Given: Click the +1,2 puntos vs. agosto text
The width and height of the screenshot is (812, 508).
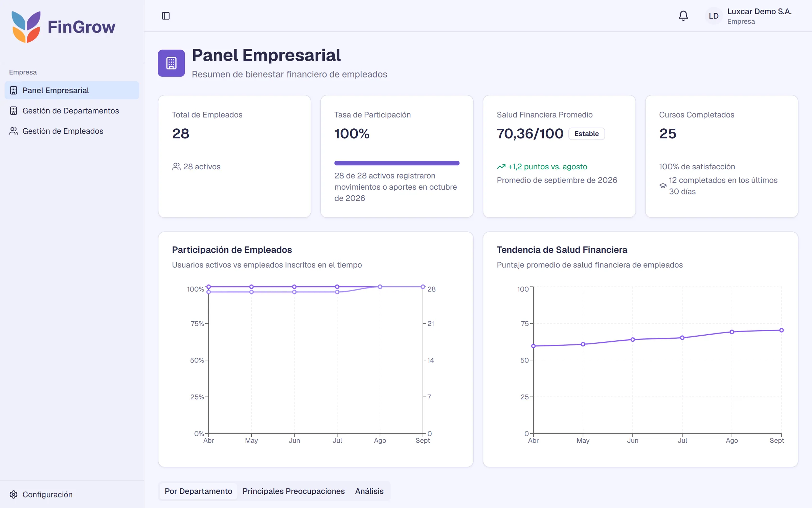Looking at the screenshot, I should 547,167.
